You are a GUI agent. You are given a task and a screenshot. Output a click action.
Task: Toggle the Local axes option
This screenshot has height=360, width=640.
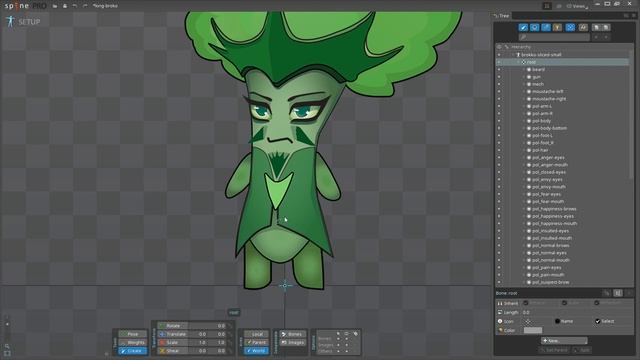point(257,334)
